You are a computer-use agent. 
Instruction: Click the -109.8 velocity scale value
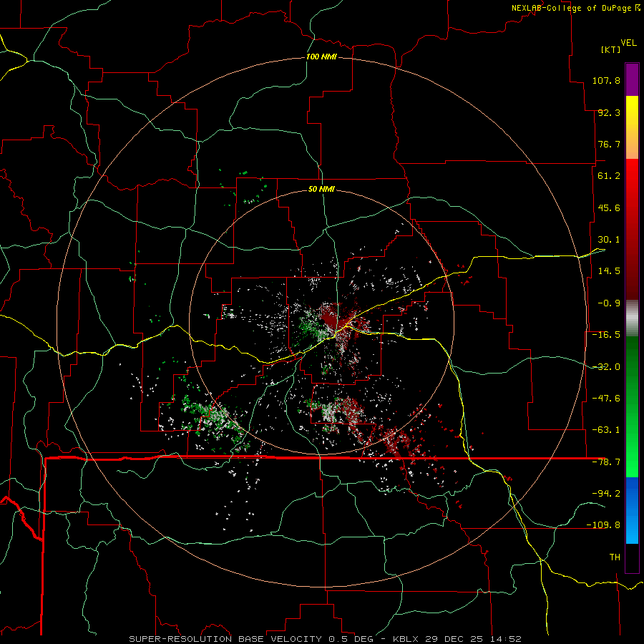coord(603,525)
